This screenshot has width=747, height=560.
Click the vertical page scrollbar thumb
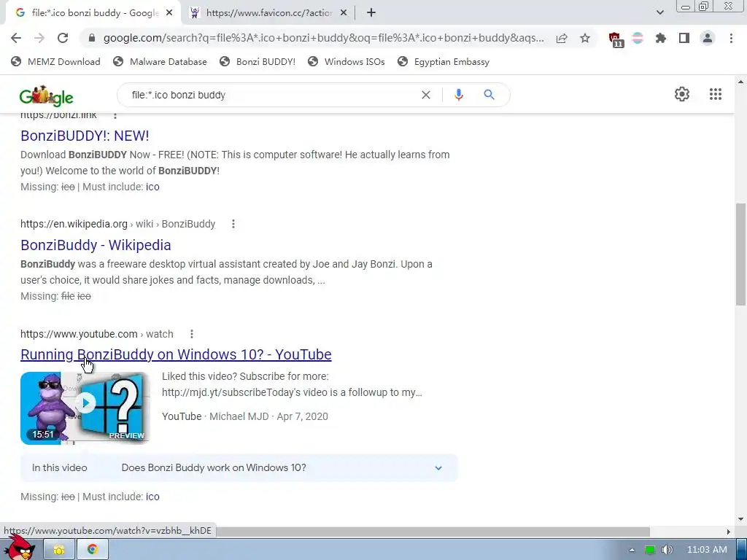(740, 254)
